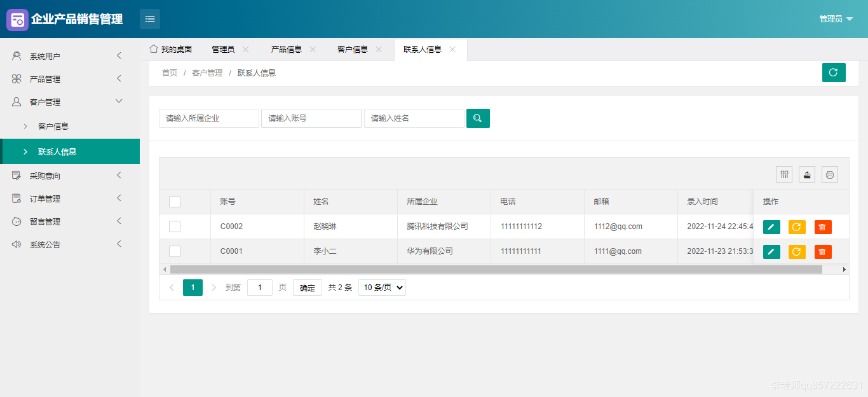Expand the 订单管理 menu
The width and height of the screenshot is (868, 397).
coord(119,198)
